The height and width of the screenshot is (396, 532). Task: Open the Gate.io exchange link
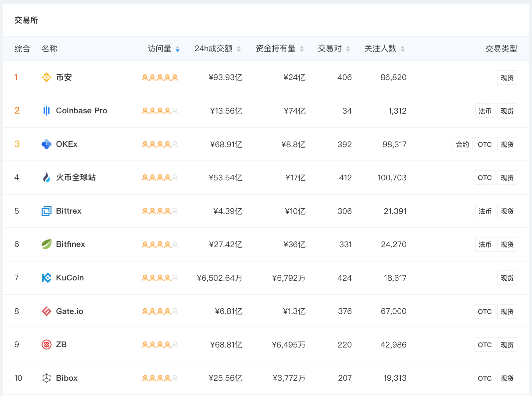(69, 311)
